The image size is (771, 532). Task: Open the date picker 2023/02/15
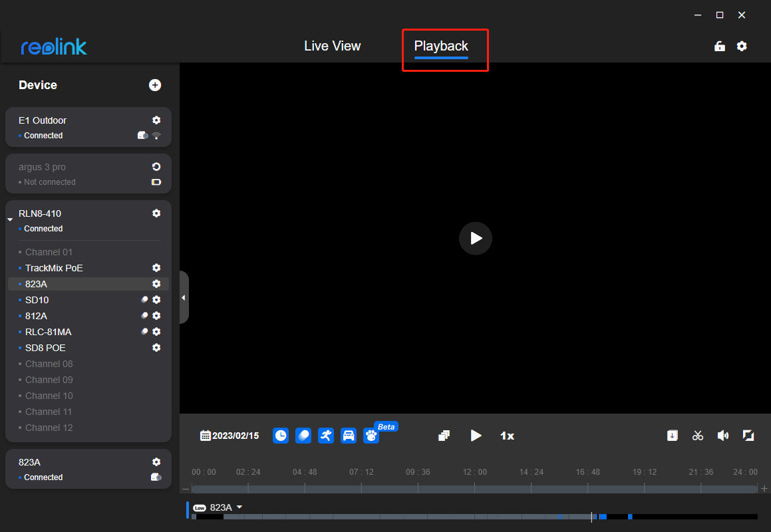(x=230, y=436)
